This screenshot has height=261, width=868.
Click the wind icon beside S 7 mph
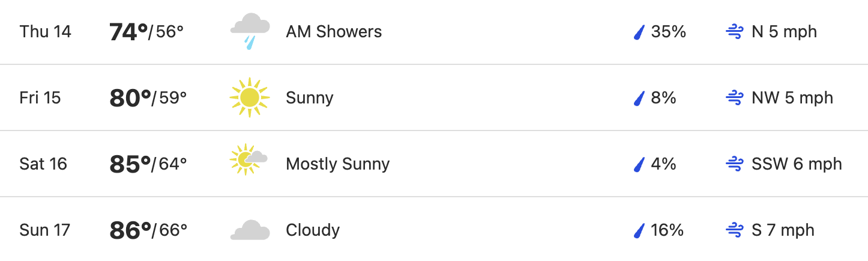735,230
